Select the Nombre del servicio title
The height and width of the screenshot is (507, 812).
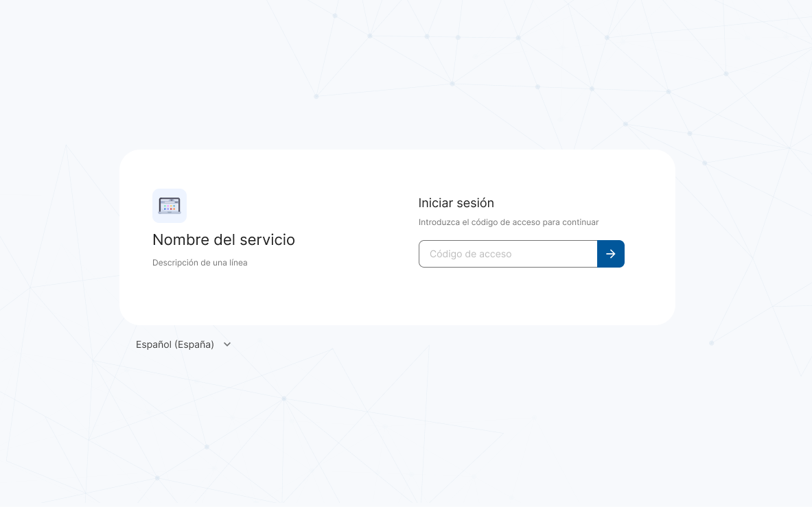tap(224, 239)
